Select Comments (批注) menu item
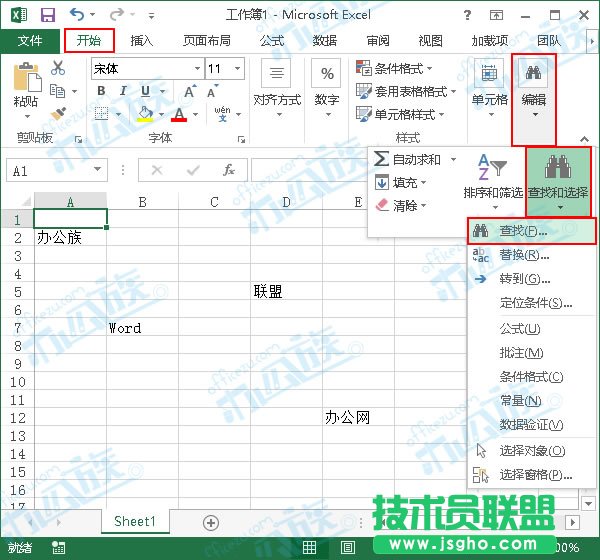 532,353
